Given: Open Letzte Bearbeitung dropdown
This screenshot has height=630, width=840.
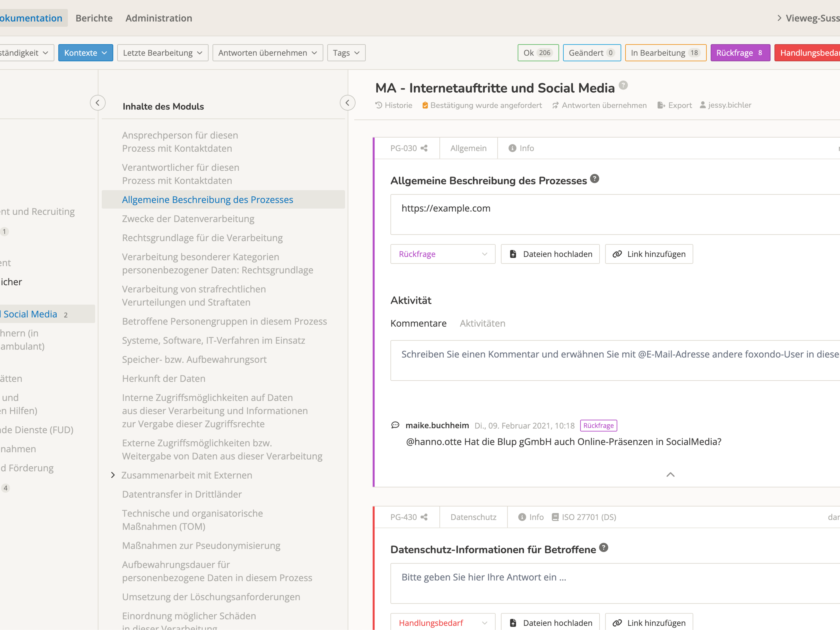Looking at the screenshot, I should 163,53.
